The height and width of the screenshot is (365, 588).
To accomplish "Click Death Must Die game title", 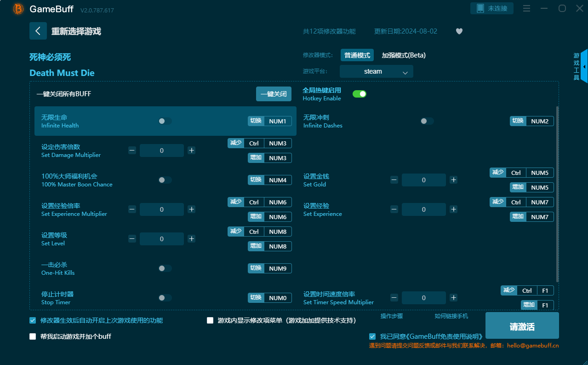I will tap(62, 73).
